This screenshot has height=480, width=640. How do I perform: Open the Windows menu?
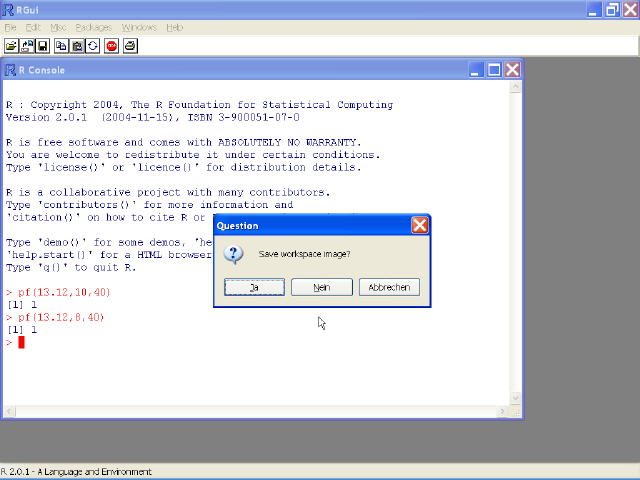click(x=139, y=27)
